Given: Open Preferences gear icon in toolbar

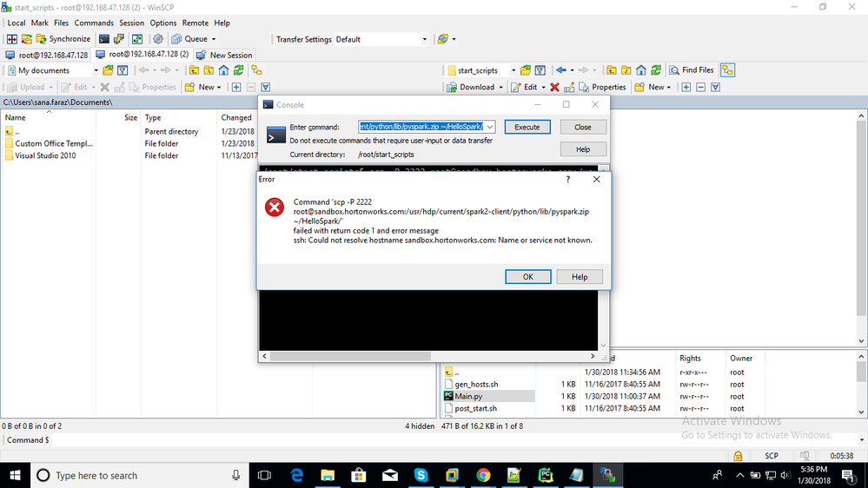Looking at the screenshot, I should click(158, 39).
